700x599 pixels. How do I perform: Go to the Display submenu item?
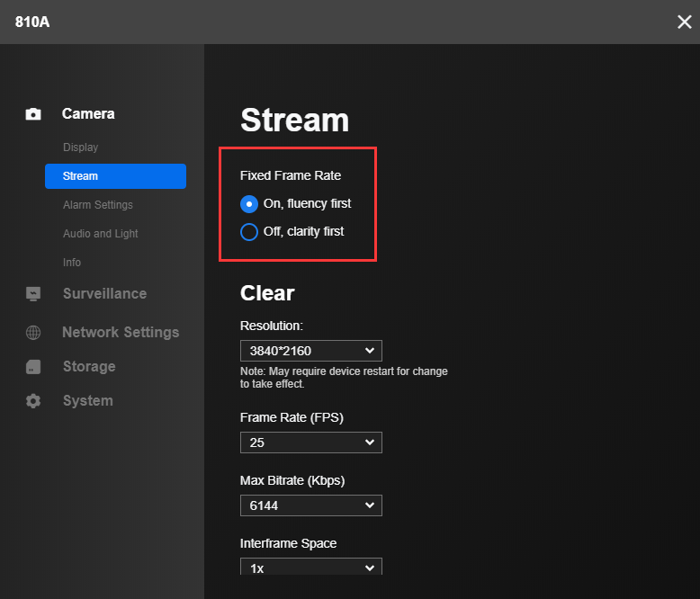[x=81, y=148]
